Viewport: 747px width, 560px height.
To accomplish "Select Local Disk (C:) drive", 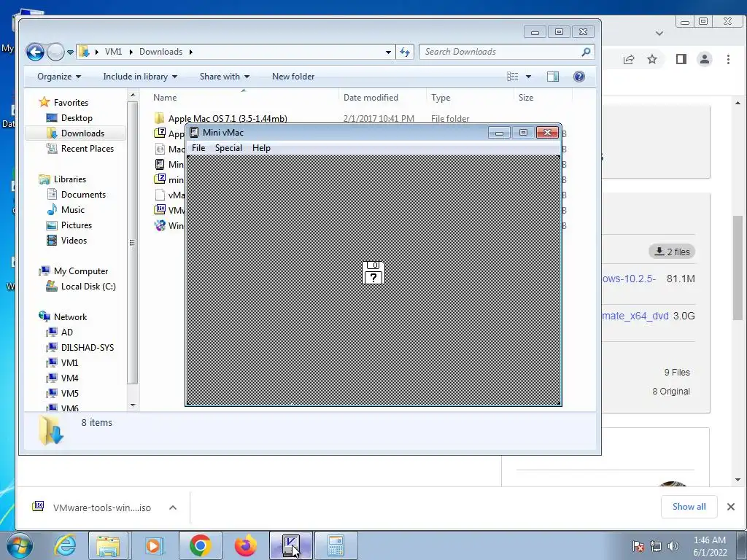I will [88, 287].
